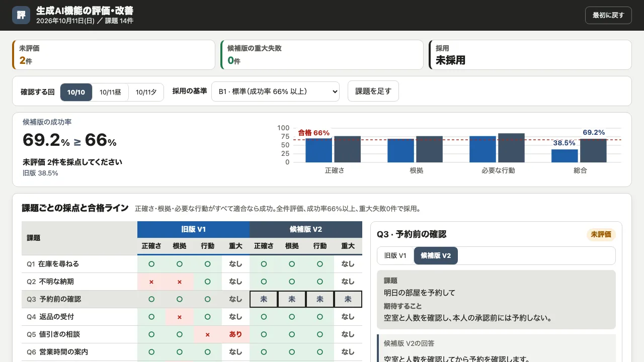Click Q5 旧版 行動 × cell

[208, 334]
